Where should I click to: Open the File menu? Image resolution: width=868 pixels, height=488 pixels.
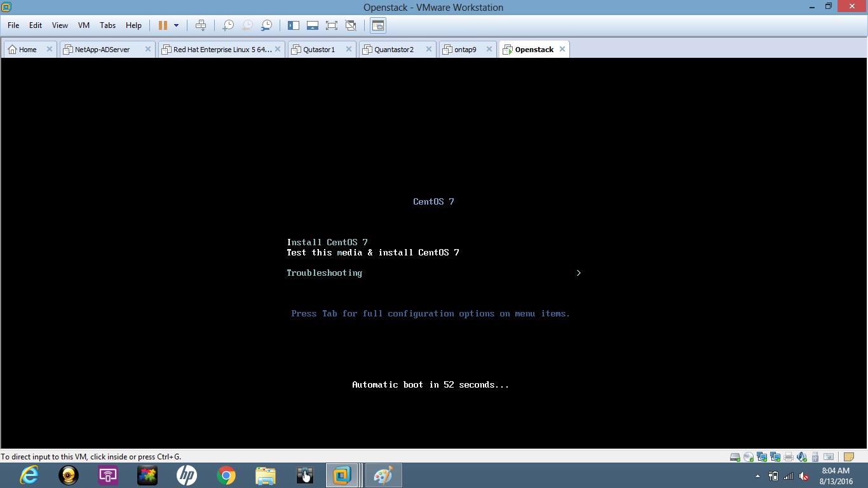13,25
